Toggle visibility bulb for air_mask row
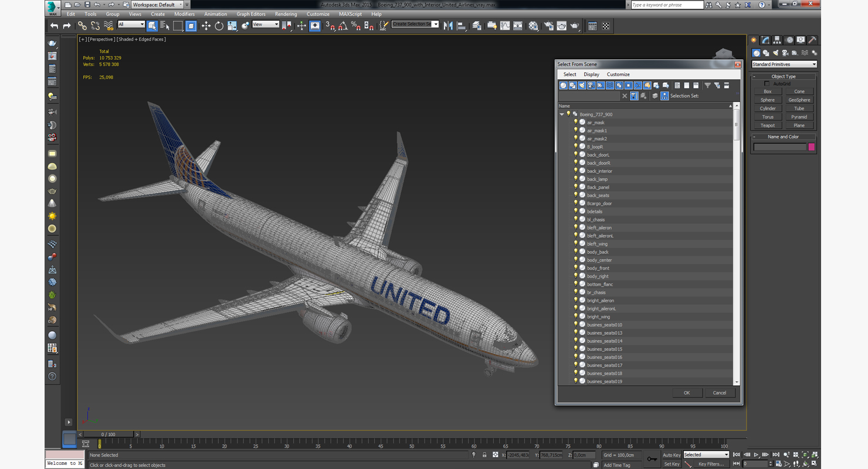 (576, 123)
